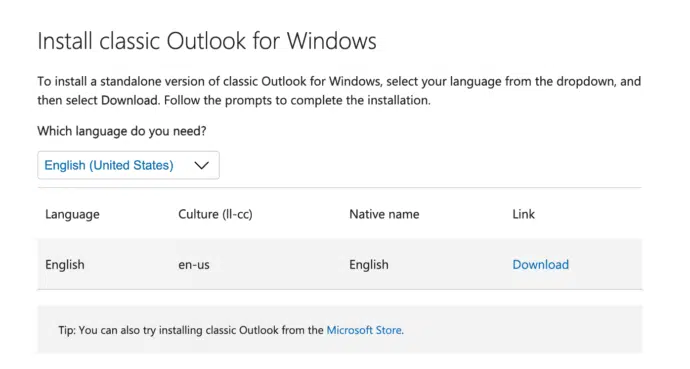Open the English (United States) language dropdown

coord(128,165)
